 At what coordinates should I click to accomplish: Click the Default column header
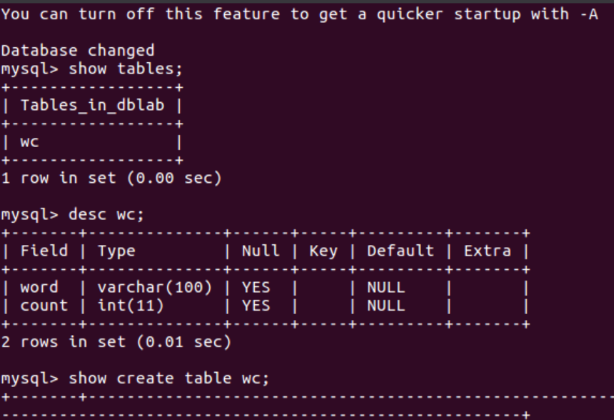(400, 251)
